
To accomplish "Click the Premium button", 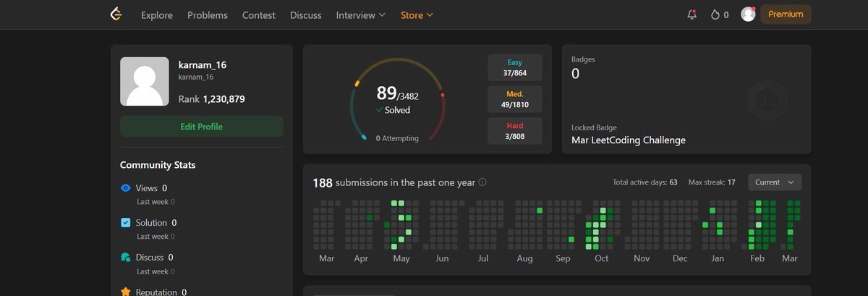I will (786, 14).
